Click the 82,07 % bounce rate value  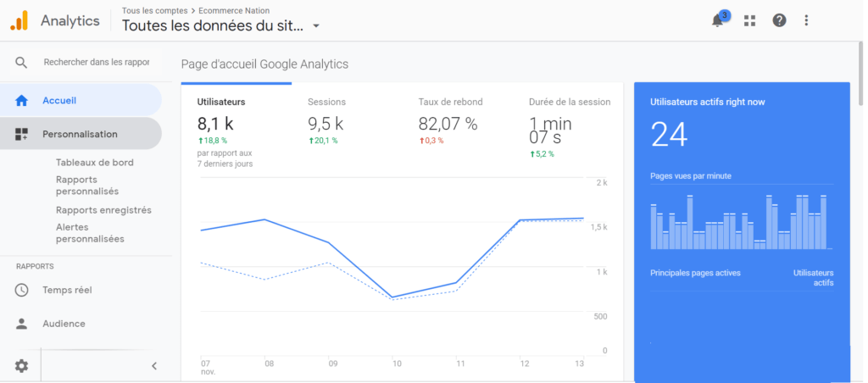coord(448,124)
